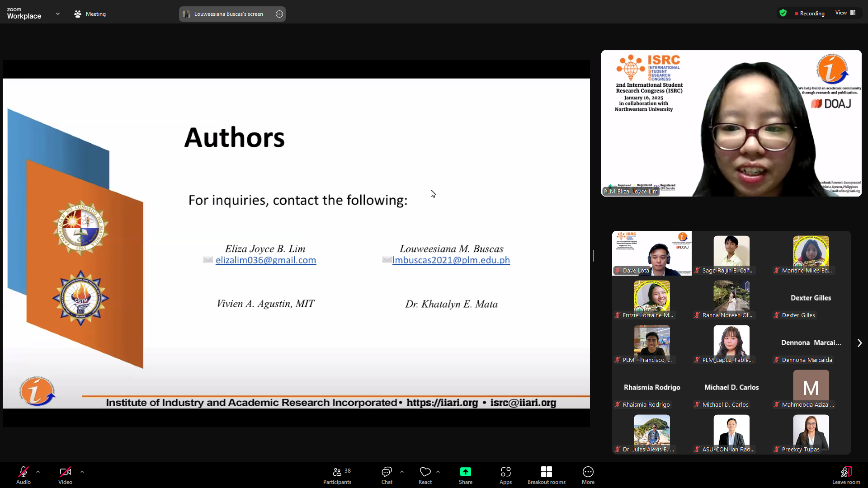
Task: Open Breakout rooms
Action: click(546, 475)
